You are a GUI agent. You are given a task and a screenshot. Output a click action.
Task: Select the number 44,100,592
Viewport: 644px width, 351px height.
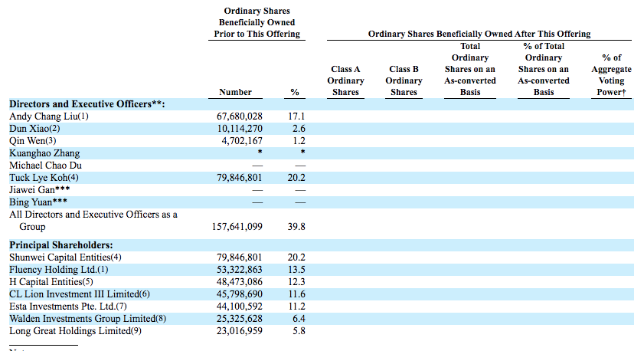tap(240, 307)
